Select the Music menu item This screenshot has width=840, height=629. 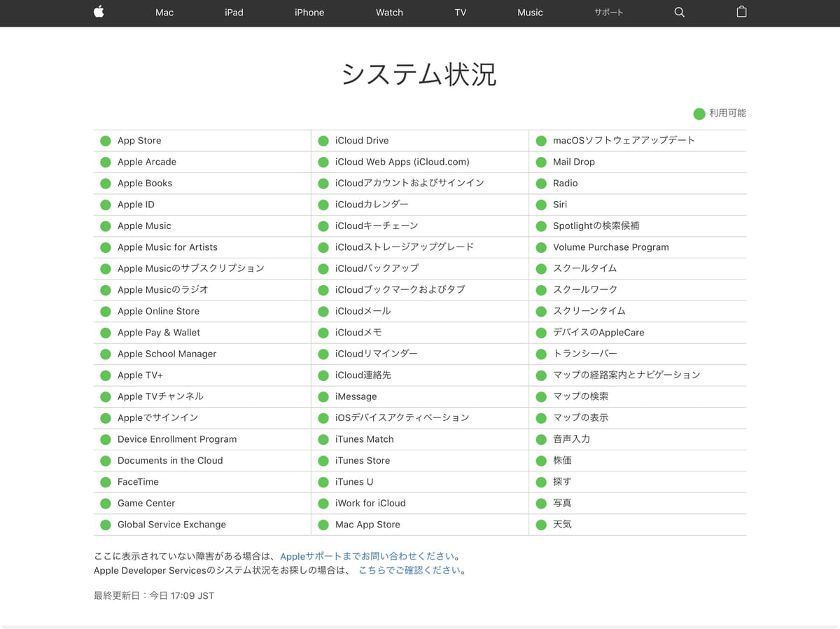pos(530,13)
